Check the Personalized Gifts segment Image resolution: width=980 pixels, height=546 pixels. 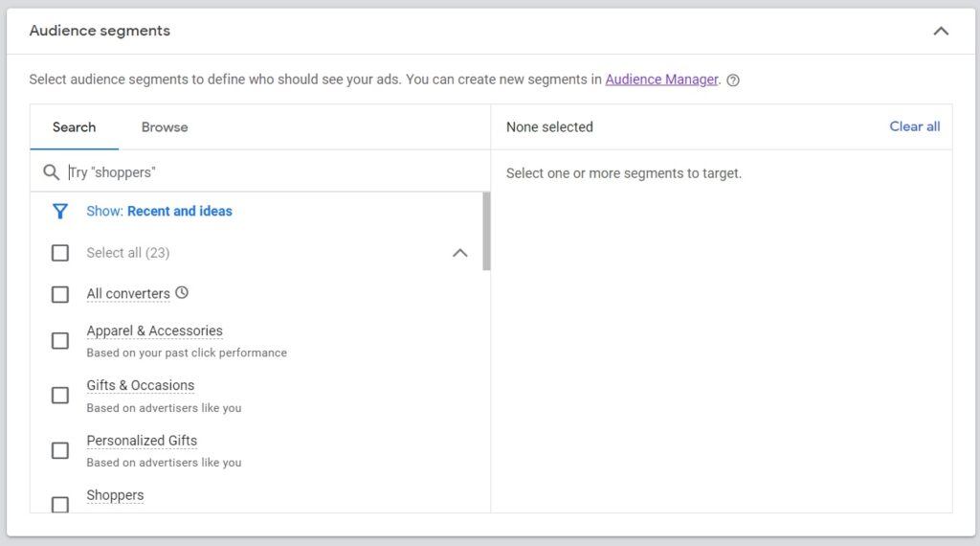pos(60,450)
